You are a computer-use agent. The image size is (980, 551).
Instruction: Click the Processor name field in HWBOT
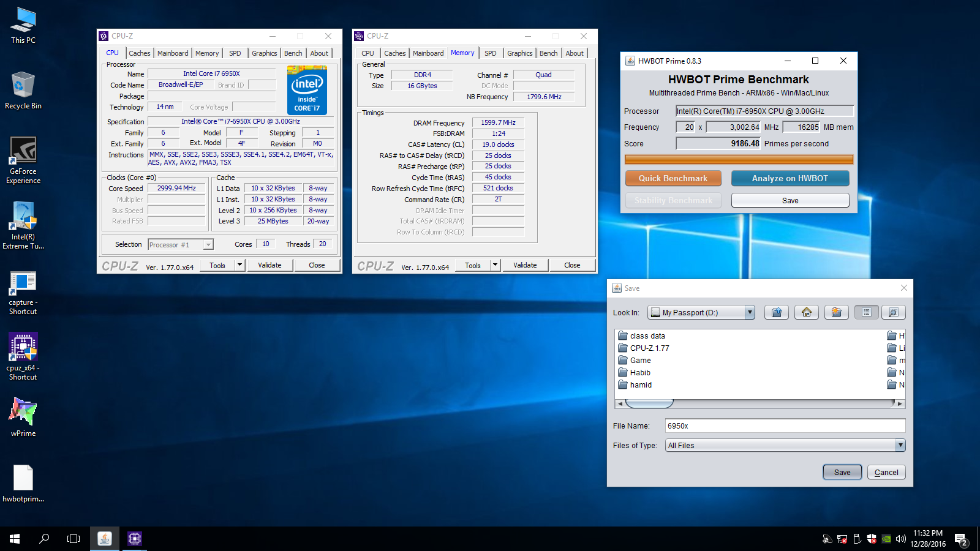tap(764, 111)
